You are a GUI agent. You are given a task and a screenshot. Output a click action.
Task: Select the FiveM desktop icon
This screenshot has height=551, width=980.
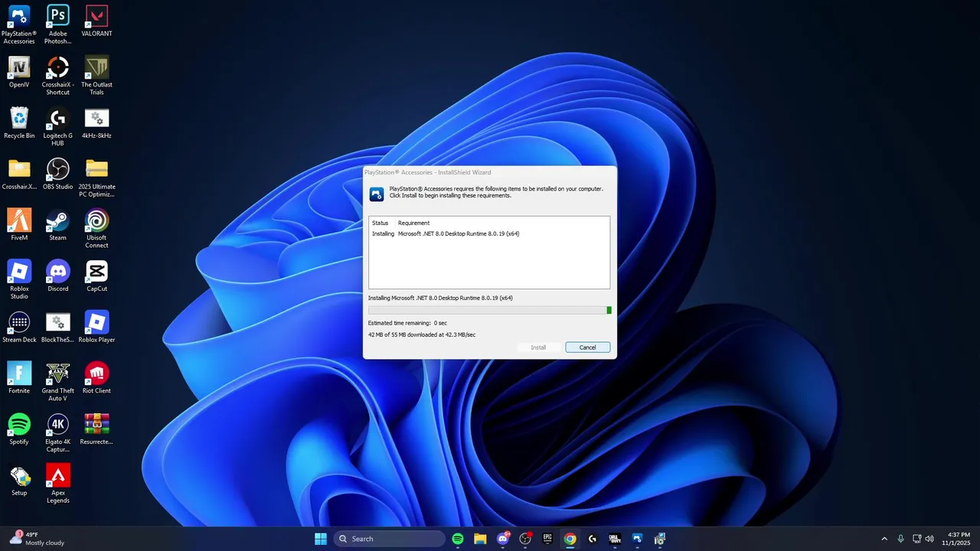(19, 225)
